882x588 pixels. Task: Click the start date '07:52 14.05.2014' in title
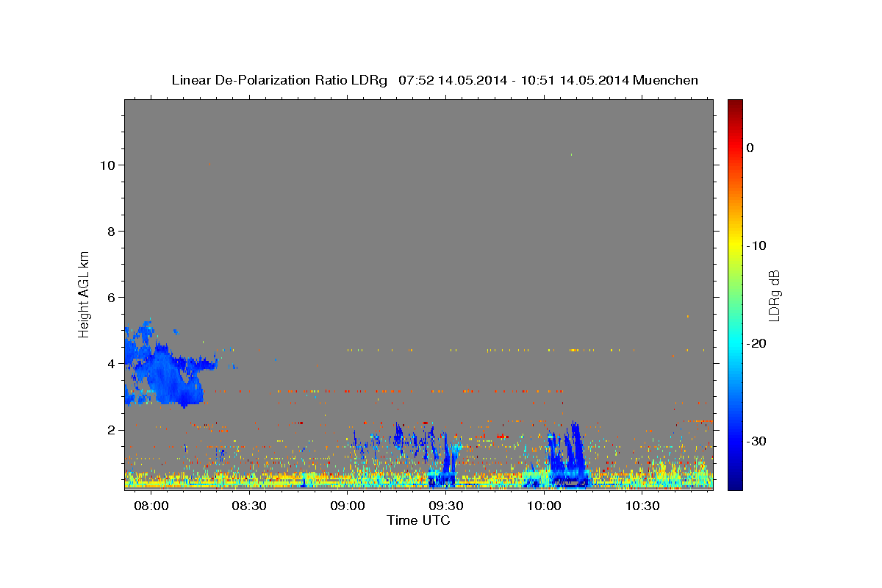(x=452, y=80)
